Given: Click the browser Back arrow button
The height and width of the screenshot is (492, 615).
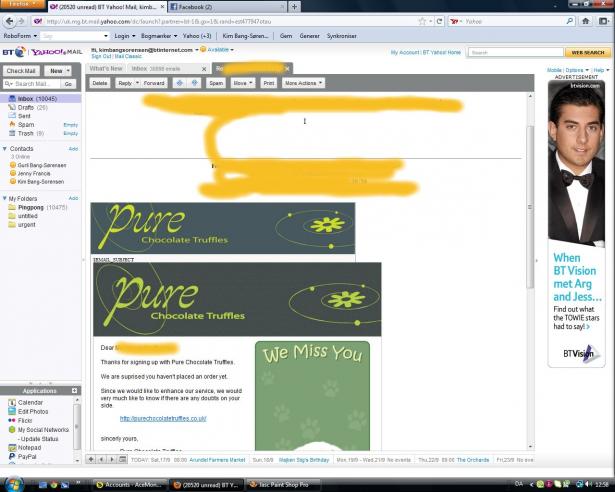Looking at the screenshot, I should 9,21.
